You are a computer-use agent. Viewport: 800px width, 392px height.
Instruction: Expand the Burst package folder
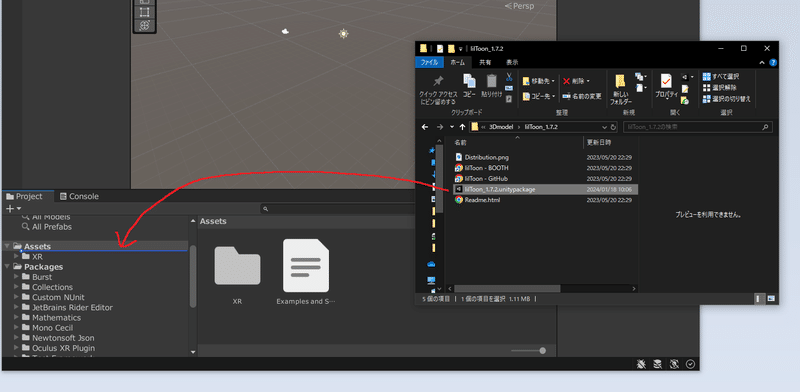pos(16,277)
